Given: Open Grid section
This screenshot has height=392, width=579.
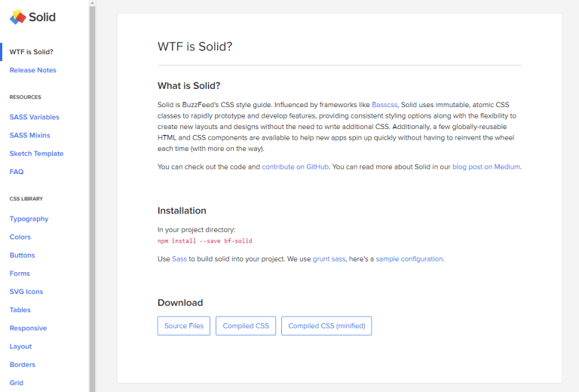Looking at the screenshot, I should pos(17,383).
